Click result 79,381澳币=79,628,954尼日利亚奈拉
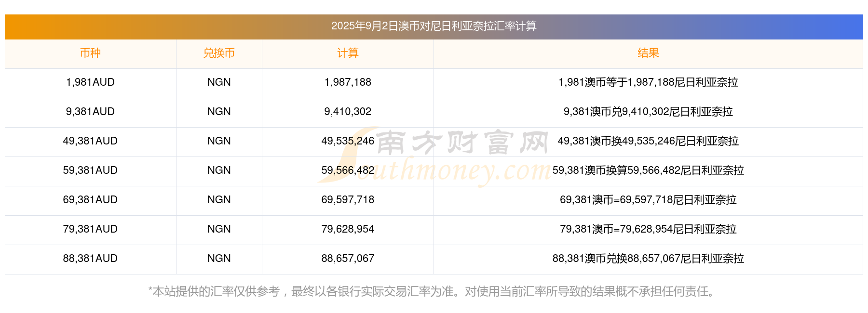 pos(648,229)
